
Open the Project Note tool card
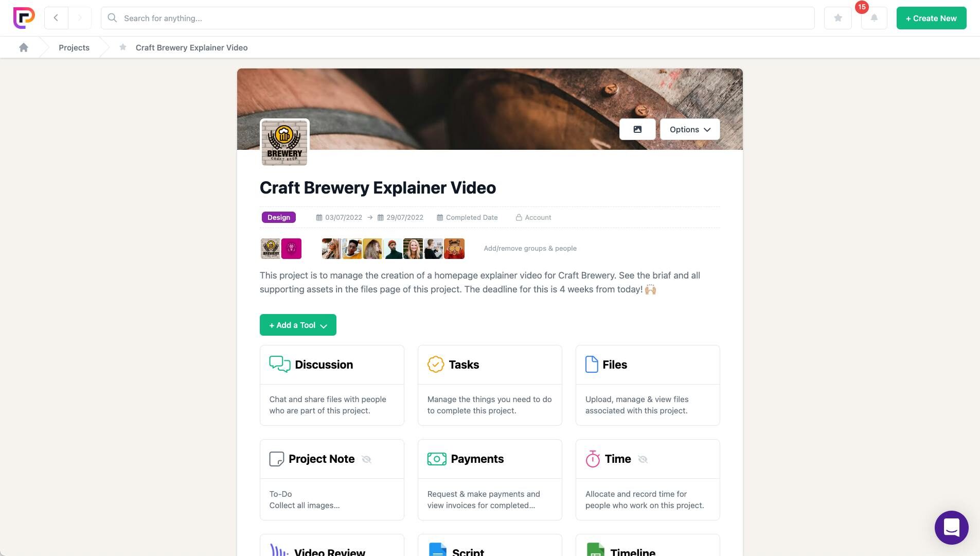(x=332, y=480)
